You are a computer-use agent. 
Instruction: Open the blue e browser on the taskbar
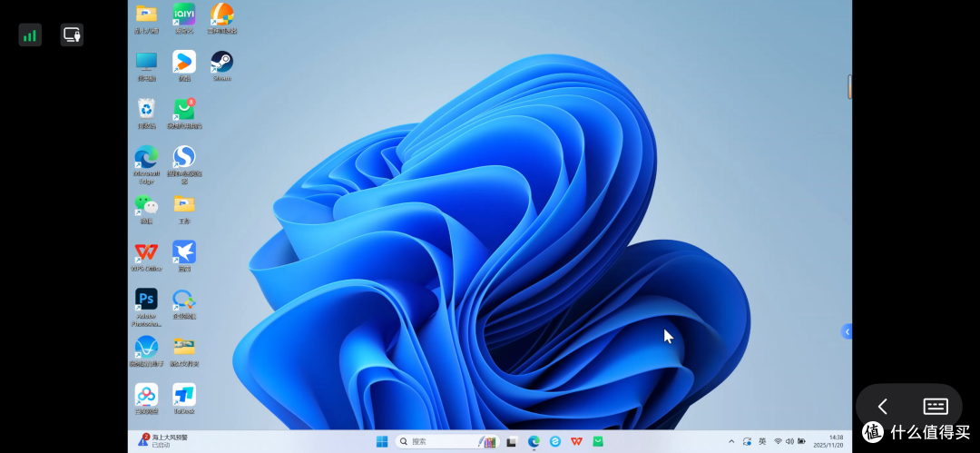pos(555,442)
